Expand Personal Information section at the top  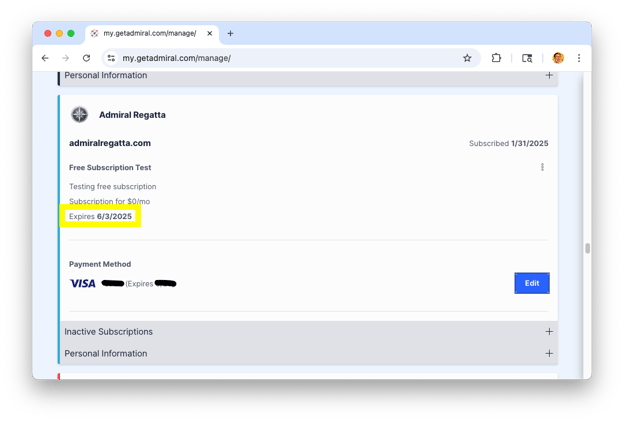pos(308,76)
